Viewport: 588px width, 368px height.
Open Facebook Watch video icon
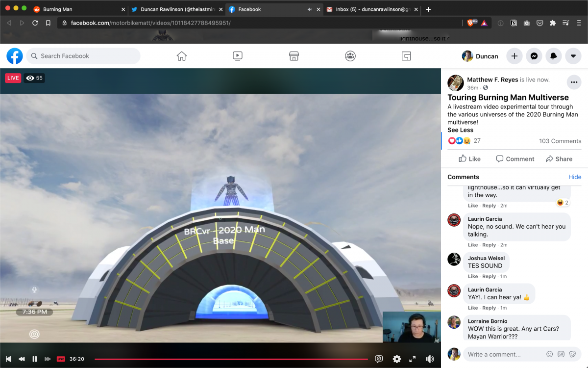[238, 56]
